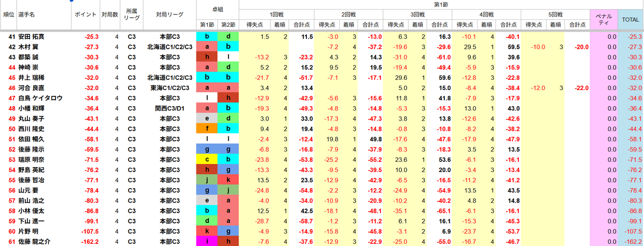Click TOTAL value -43.1 for 丸山 奏子
Image resolution: width=644 pixels, height=246 pixels.
[x=634, y=118]
